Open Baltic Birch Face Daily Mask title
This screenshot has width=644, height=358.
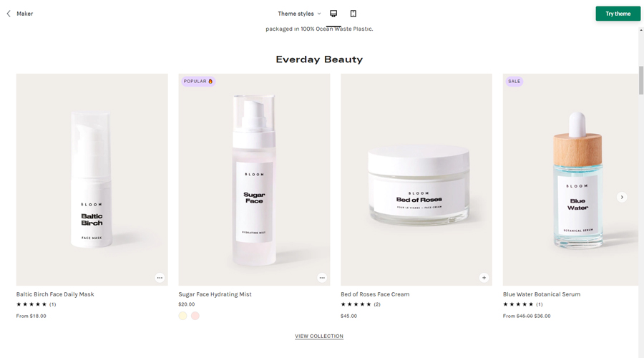(55, 294)
